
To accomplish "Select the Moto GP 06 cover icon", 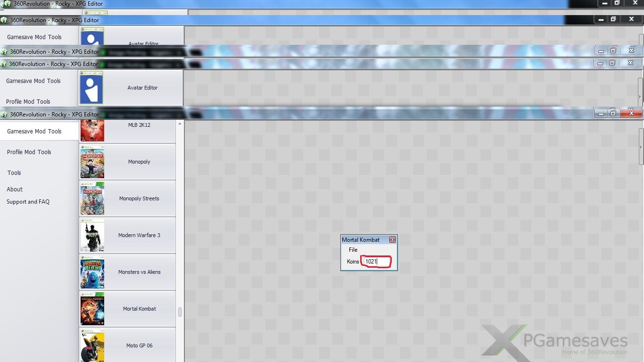I will (x=92, y=346).
